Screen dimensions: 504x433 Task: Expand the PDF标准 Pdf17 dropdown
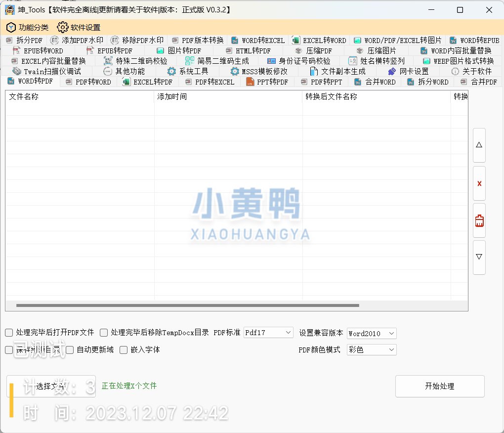(269, 333)
